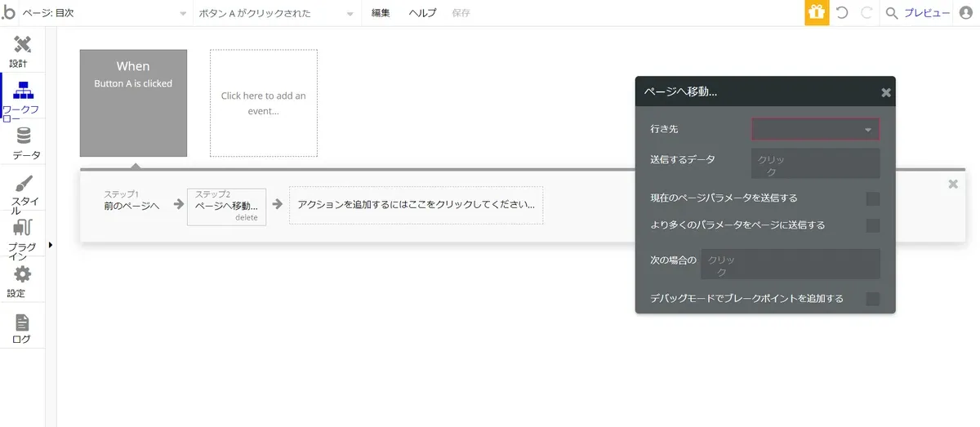
Task: Select ステップ1 前のページへ action
Action: 131,200
